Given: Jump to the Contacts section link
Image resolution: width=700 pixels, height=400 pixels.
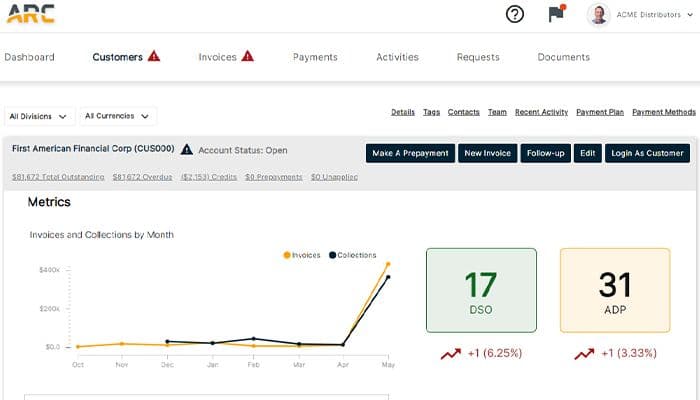Looking at the screenshot, I should (463, 112).
